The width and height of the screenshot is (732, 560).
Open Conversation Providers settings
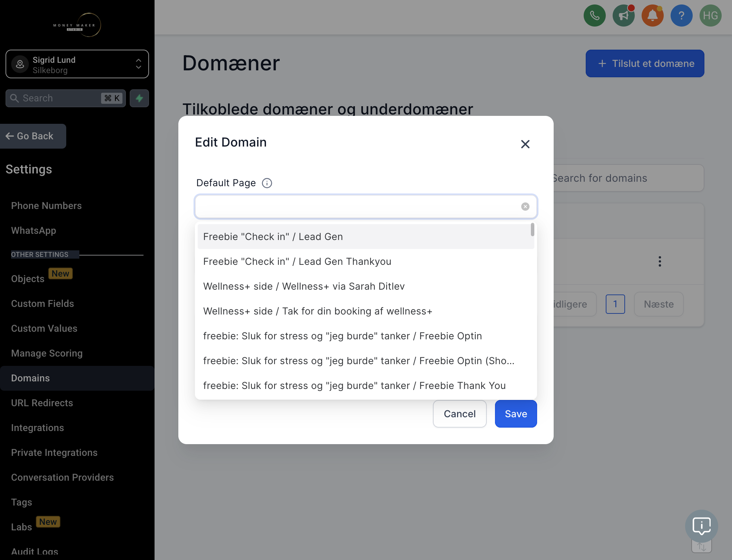62,477
